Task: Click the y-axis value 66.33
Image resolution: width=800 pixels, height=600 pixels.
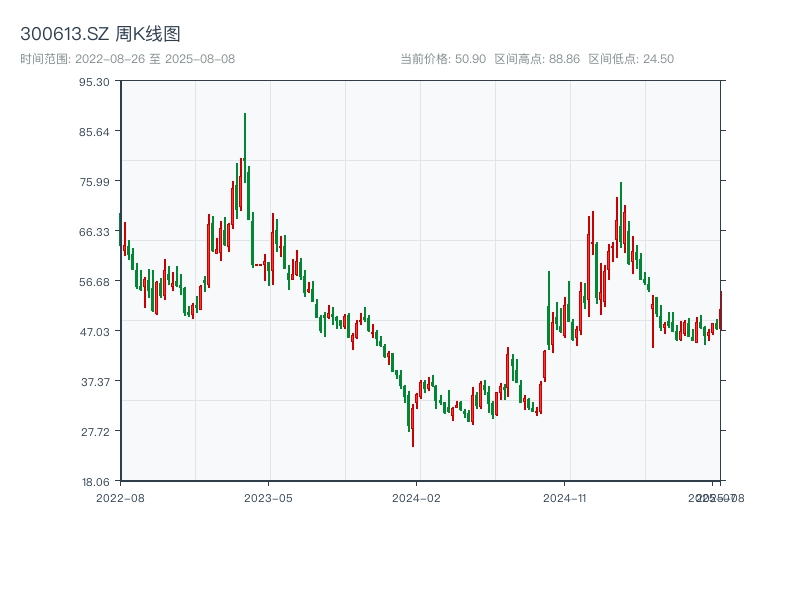Action: click(94, 232)
